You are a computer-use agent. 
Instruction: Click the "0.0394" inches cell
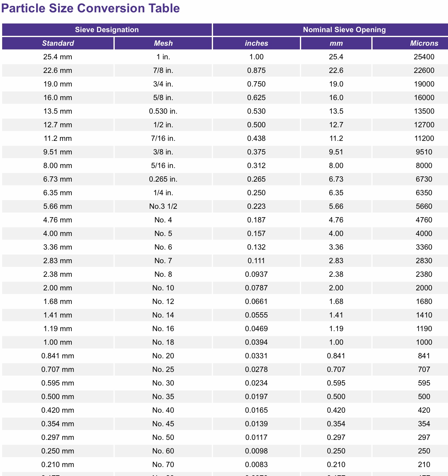256,342
